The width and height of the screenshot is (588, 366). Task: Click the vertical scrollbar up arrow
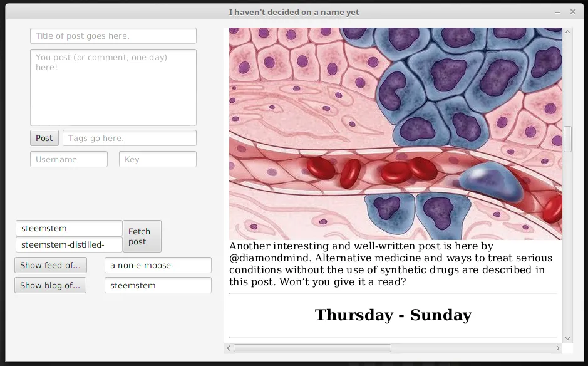567,33
